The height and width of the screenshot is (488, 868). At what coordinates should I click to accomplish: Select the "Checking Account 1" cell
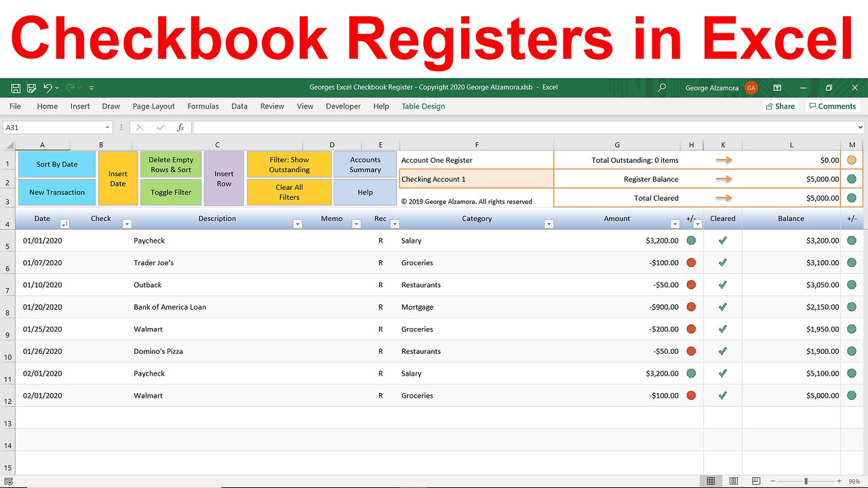pos(477,179)
